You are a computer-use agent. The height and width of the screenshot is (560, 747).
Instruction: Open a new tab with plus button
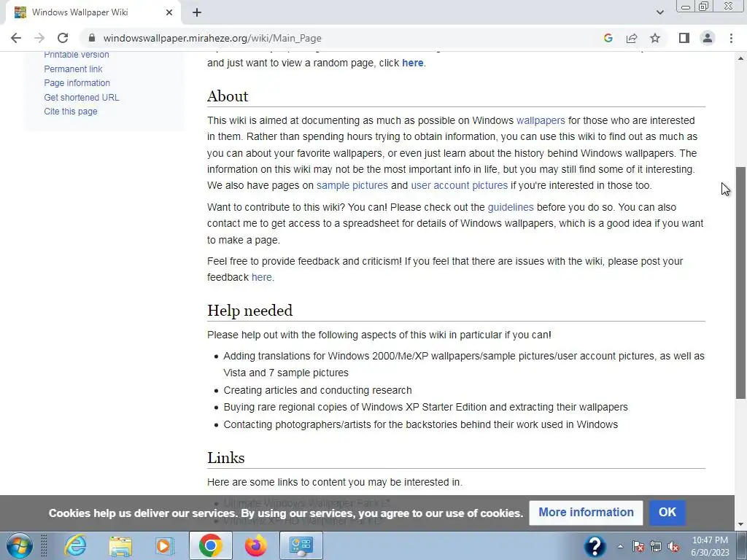coord(197,12)
